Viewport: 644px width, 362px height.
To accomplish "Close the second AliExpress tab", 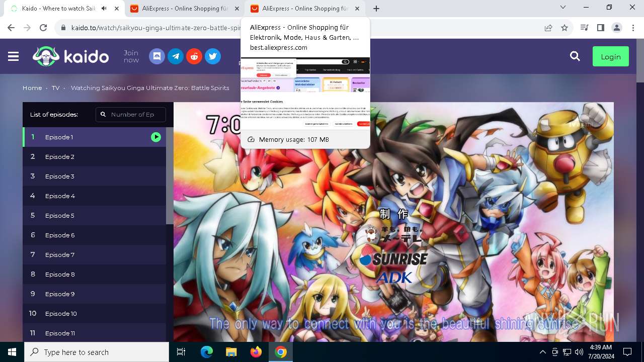I will point(357,9).
